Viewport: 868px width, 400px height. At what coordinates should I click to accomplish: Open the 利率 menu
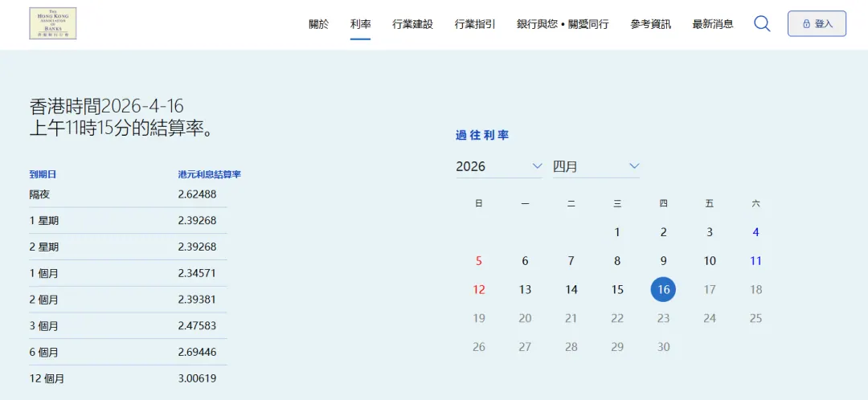pos(360,24)
